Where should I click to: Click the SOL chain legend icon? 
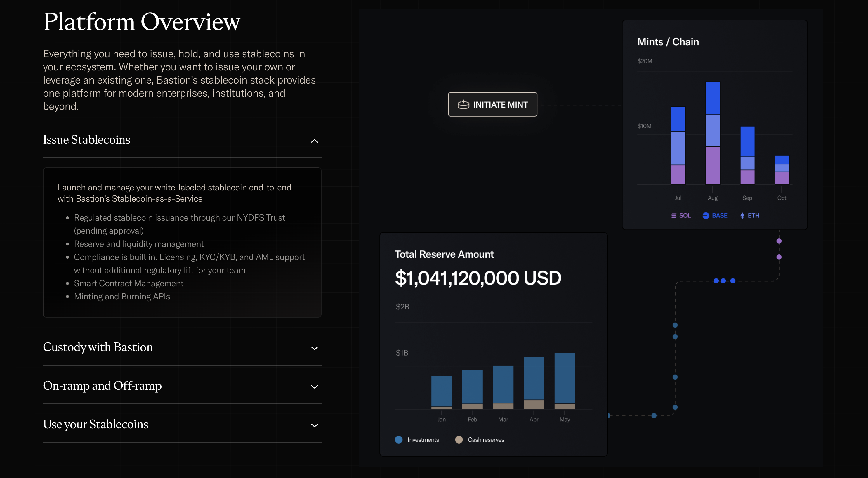[x=673, y=216]
